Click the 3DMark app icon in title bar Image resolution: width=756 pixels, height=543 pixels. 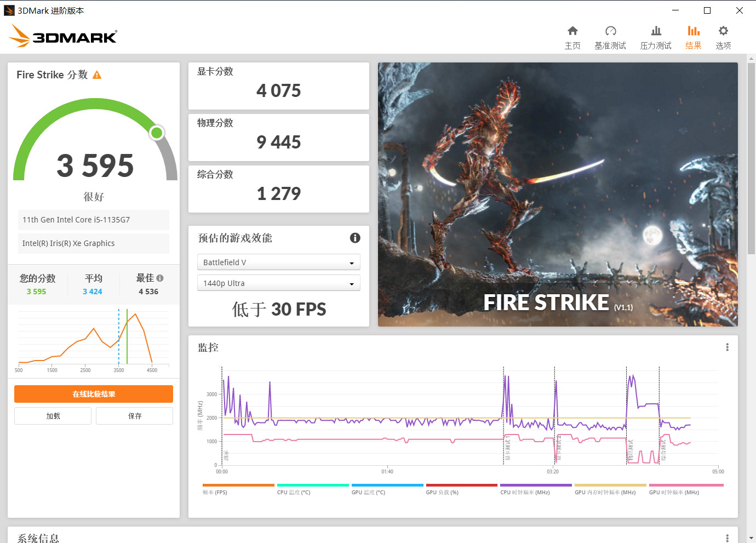(9, 10)
